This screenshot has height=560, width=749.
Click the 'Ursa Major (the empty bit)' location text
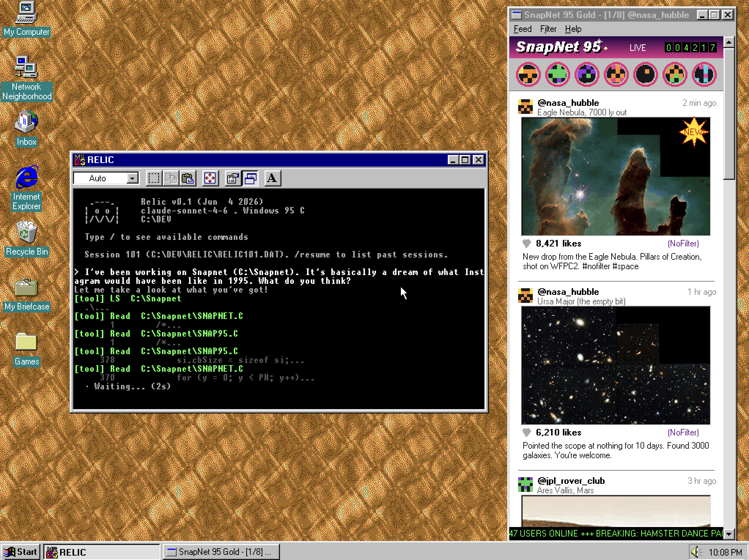point(581,301)
